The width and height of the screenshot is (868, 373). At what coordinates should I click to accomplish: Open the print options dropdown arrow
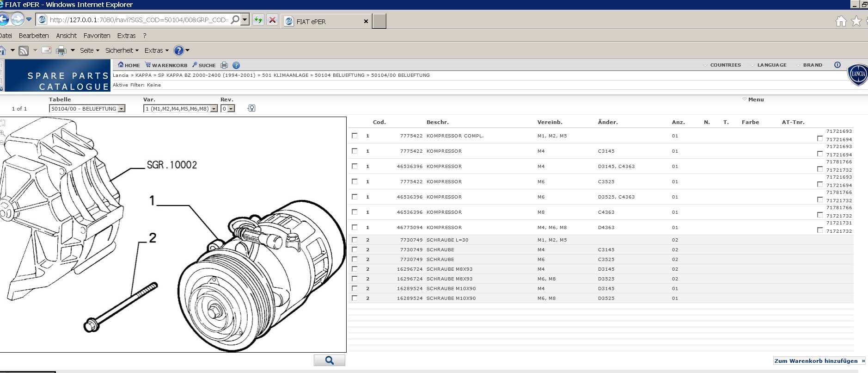[73, 50]
